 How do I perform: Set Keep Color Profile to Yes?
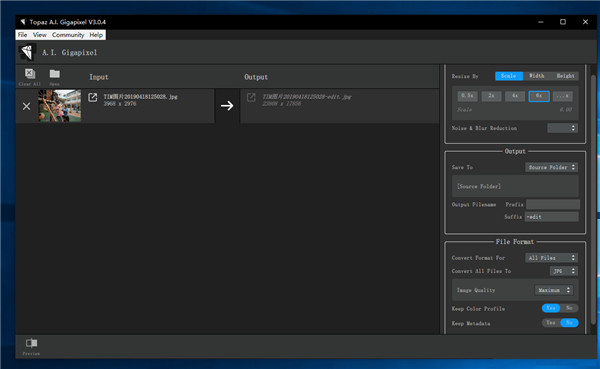551,308
